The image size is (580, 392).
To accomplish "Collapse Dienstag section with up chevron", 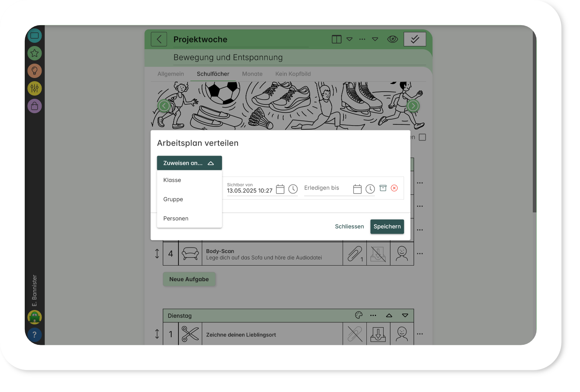I will point(389,316).
